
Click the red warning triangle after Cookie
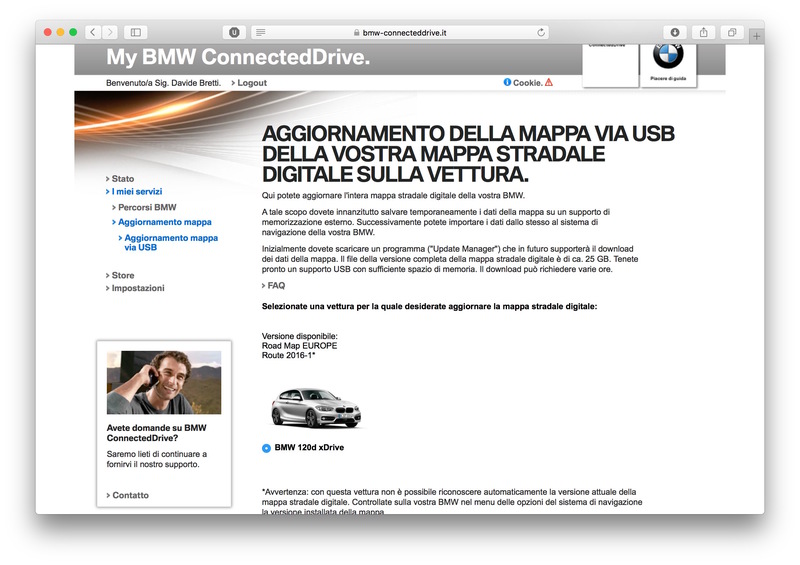[549, 82]
